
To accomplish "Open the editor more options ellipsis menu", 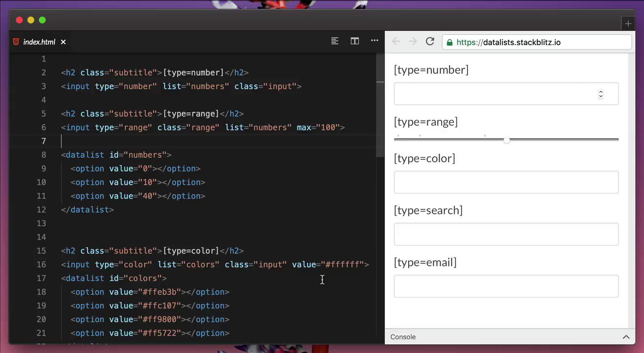I will [374, 41].
